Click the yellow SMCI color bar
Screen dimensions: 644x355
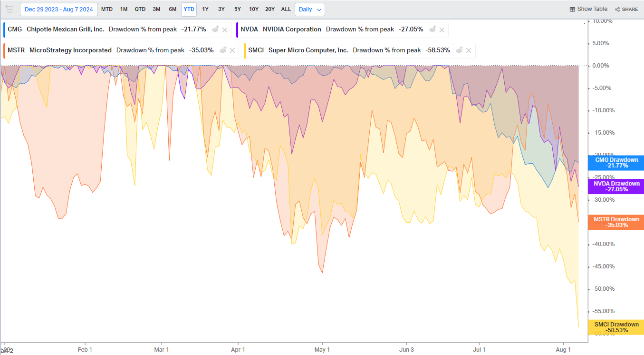244,50
